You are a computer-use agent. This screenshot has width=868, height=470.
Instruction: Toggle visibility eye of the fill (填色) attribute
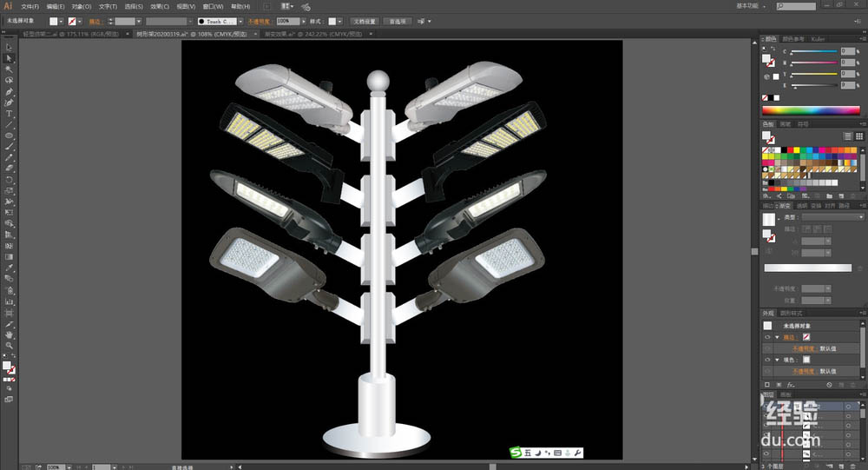point(767,359)
